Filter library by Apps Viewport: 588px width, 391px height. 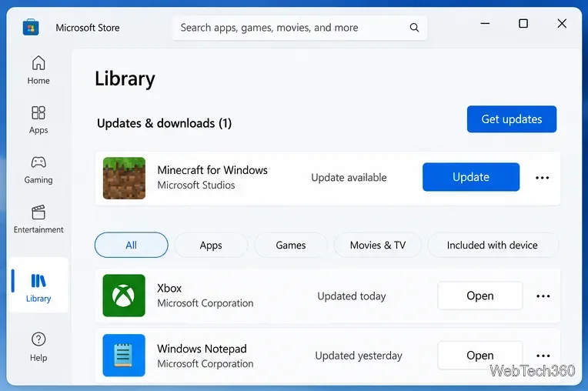click(x=211, y=245)
